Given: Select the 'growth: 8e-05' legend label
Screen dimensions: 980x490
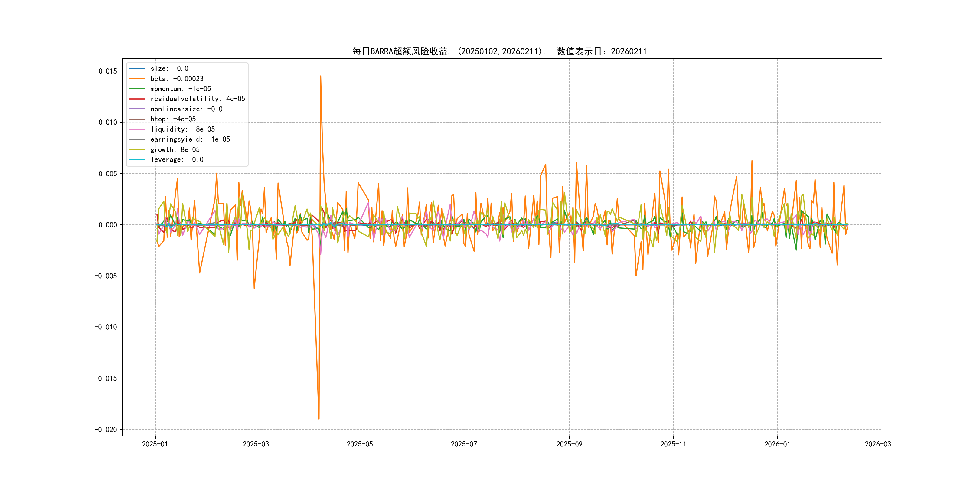Looking at the screenshot, I should pyautogui.click(x=175, y=149).
